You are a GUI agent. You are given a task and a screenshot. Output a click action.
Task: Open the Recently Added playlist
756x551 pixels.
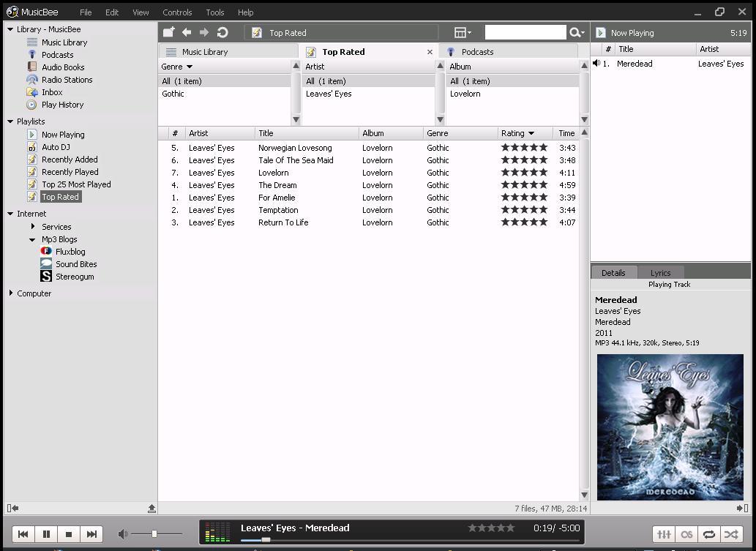[x=70, y=160]
